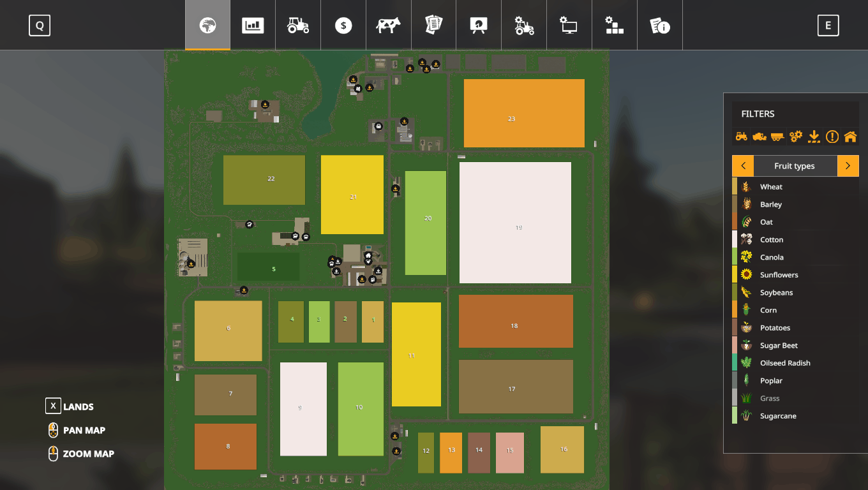Toggle Sunflowers in fruit types list
The image size is (868, 490).
click(779, 275)
